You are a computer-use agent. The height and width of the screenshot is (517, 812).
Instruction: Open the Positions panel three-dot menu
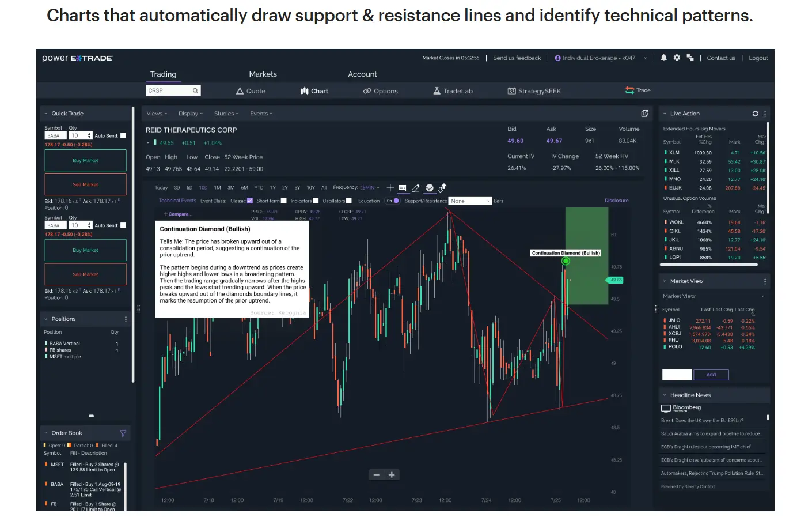click(x=126, y=319)
